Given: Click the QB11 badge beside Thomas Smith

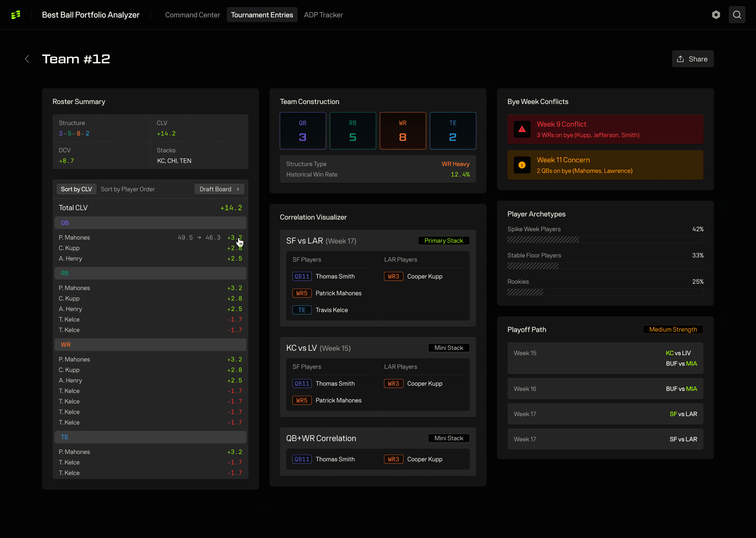Looking at the screenshot, I should (302, 276).
